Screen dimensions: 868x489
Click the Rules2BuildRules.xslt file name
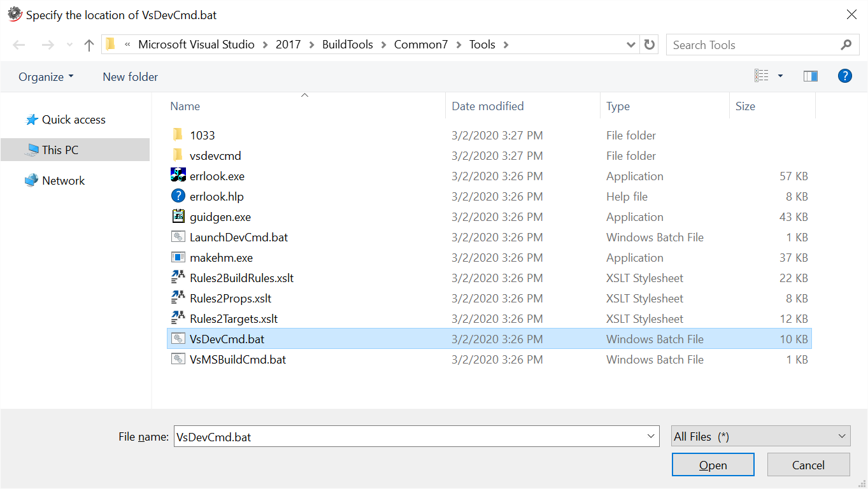pyautogui.click(x=242, y=278)
